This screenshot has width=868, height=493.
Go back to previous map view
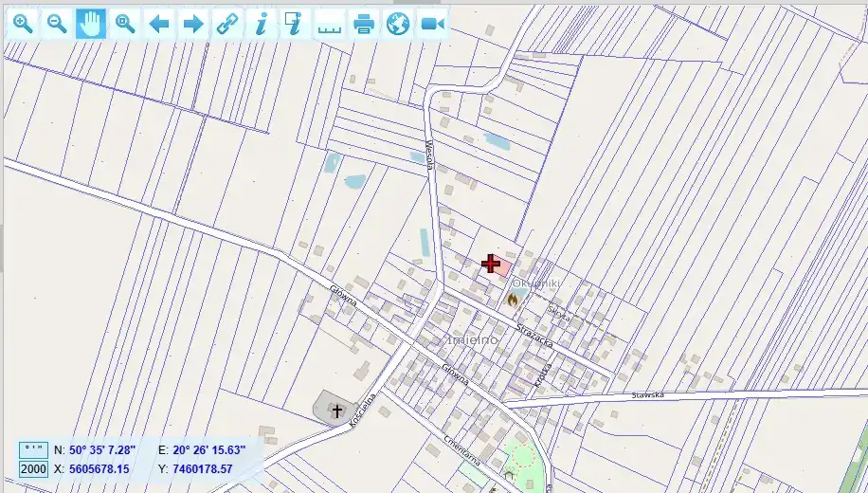click(159, 24)
